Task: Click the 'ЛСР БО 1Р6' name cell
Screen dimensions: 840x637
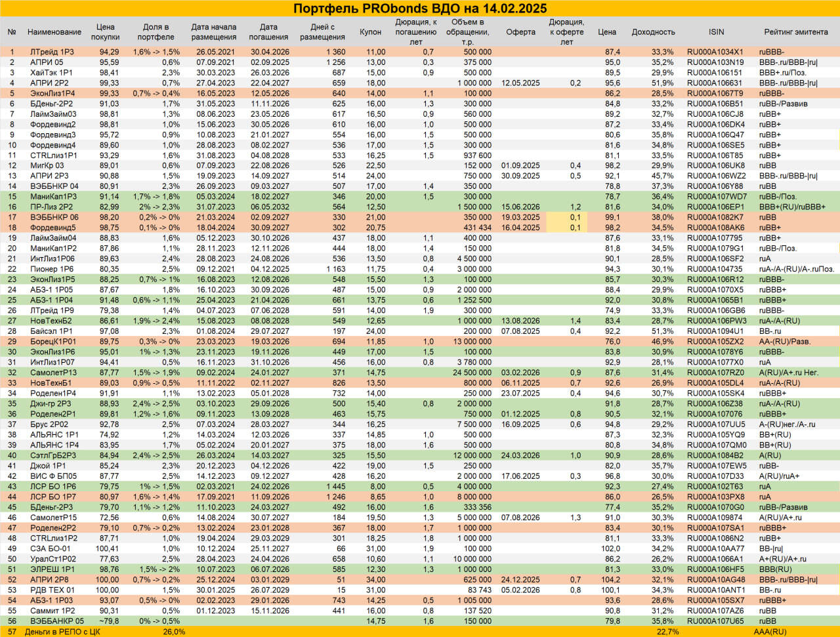Action: (53, 487)
